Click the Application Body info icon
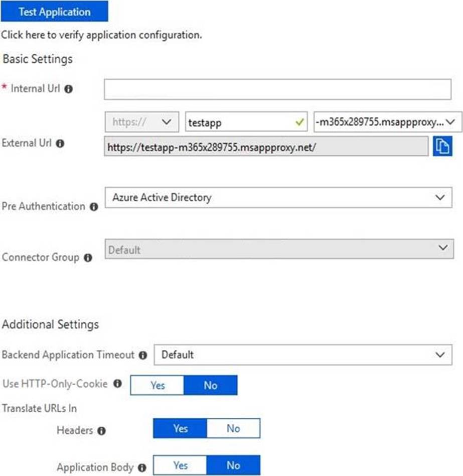Viewport: 463px width, 476px height. pyautogui.click(x=142, y=468)
